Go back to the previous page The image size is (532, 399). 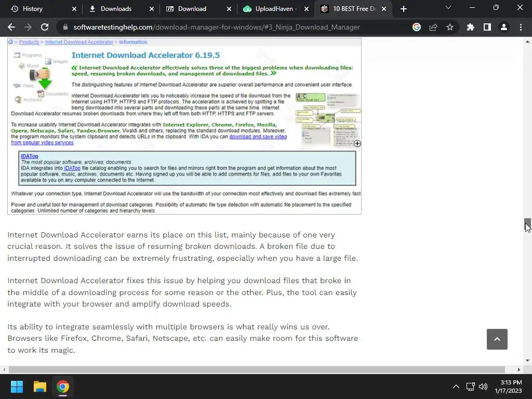11,27
